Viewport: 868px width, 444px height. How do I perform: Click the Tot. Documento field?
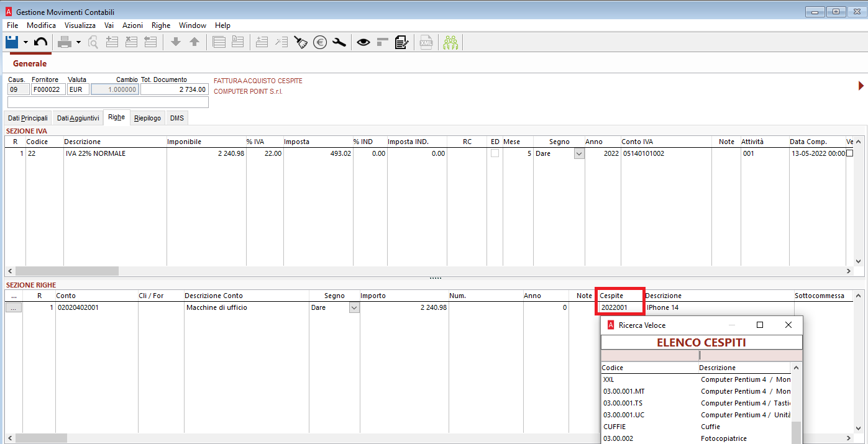[x=175, y=89]
